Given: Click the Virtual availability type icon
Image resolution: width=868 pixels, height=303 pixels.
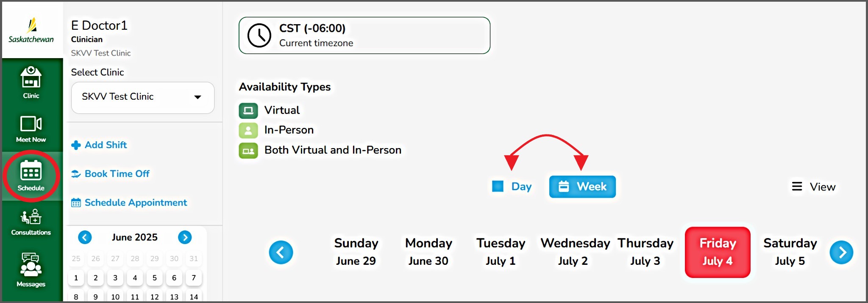Looking at the screenshot, I should 248,110.
